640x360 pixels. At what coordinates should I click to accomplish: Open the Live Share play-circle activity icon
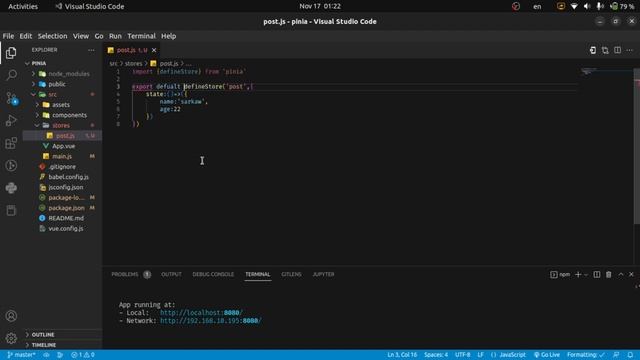11,165
